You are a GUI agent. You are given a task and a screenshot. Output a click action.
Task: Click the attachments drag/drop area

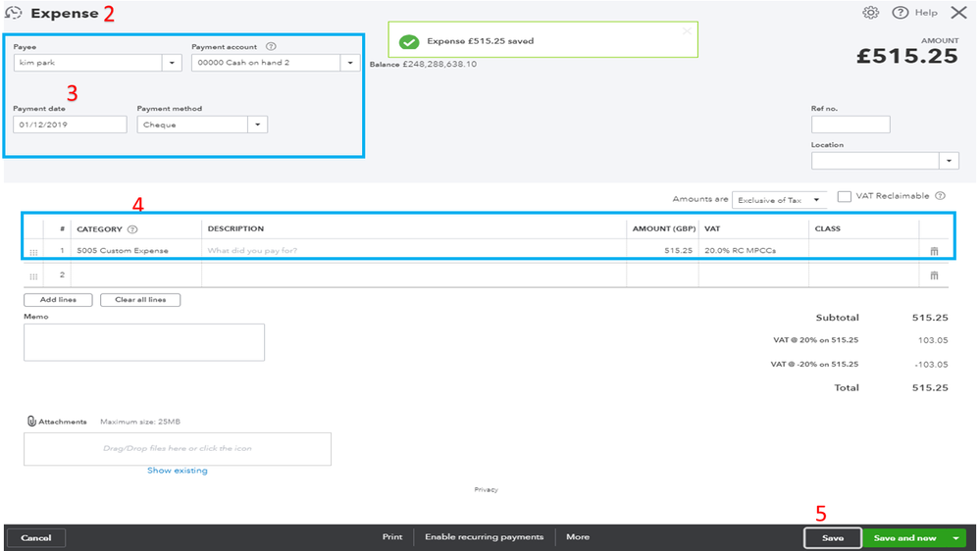[x=178, y=449]
